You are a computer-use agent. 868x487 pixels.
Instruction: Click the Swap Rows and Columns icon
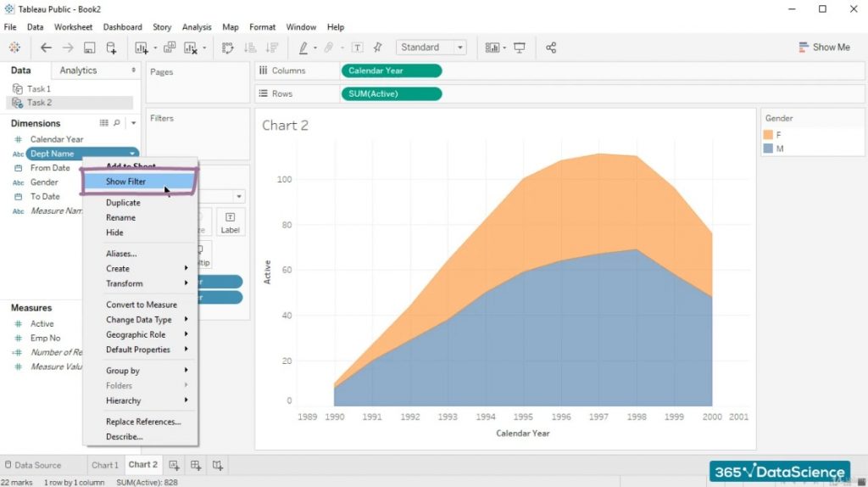(x=227, y=48)
